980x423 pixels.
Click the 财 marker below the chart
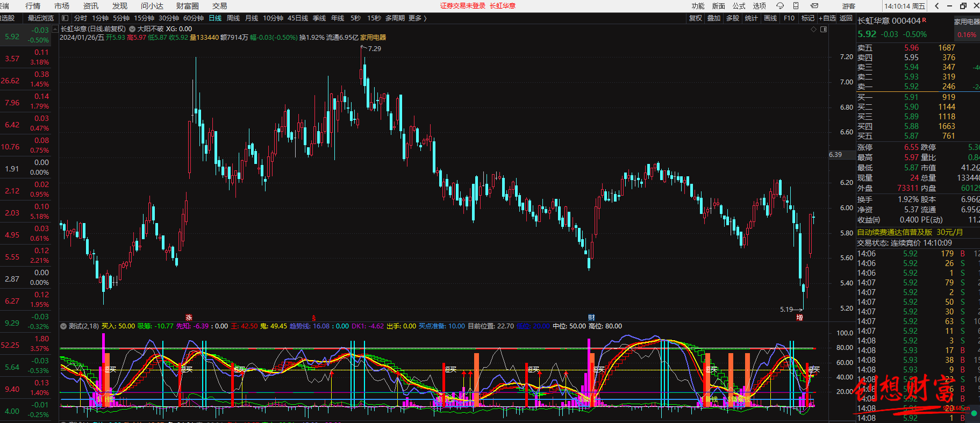pos(591,318)
